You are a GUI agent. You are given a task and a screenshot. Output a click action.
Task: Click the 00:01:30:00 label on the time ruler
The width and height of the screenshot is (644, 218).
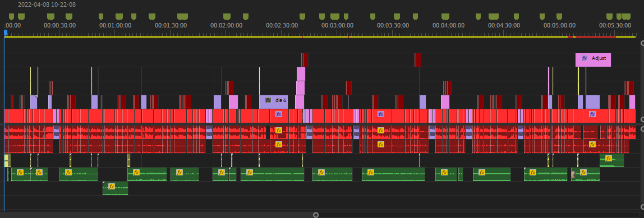[x=171, y=25]
